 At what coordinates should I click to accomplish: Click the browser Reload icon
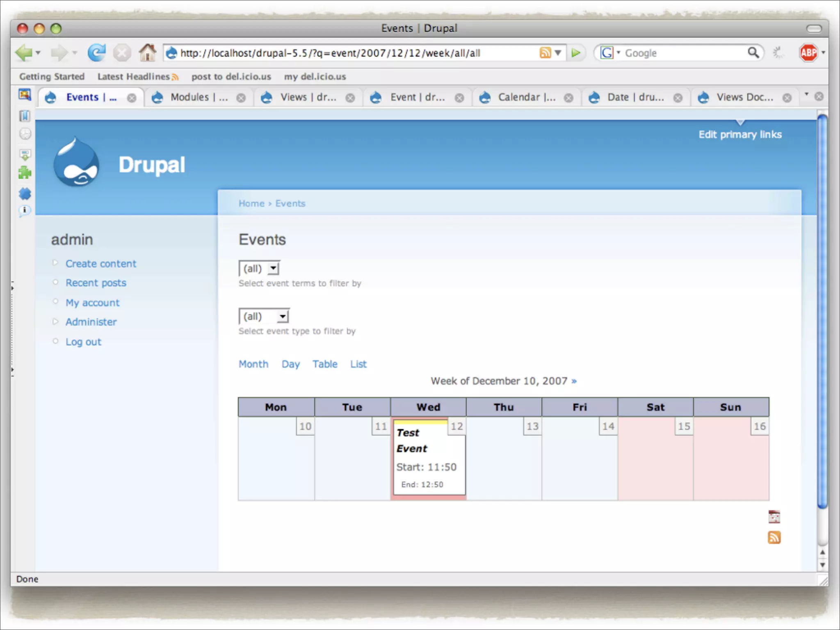(97, 53)
